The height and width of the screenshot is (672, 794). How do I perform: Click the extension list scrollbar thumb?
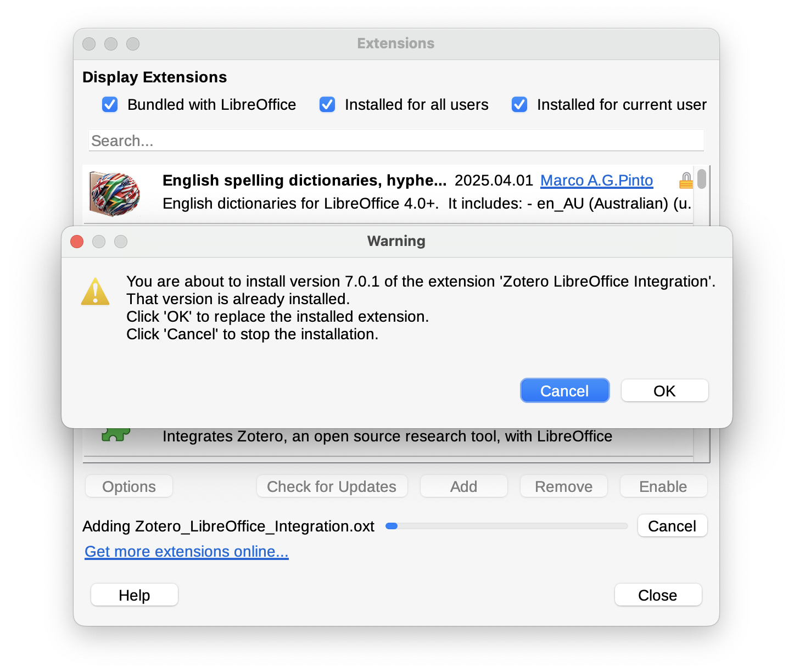(702, 179)
